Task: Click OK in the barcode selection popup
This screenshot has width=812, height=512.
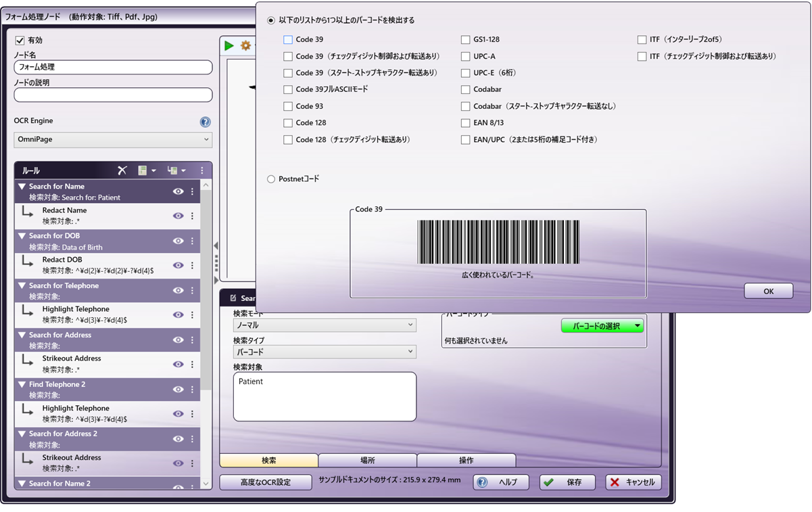Action: [x=769, y=291]
